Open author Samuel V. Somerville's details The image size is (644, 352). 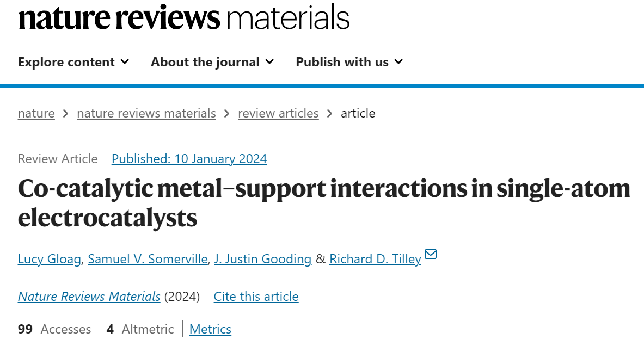click(148, 259)
